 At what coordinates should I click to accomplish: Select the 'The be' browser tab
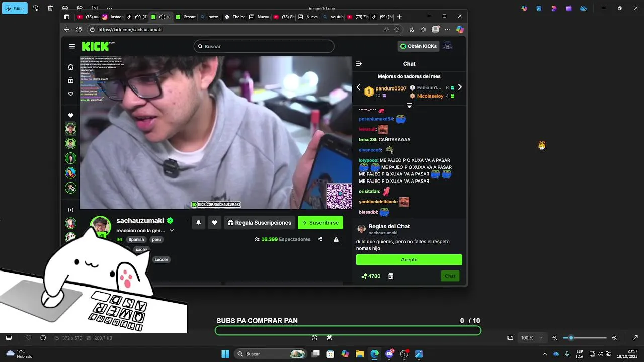click(234, 17)
